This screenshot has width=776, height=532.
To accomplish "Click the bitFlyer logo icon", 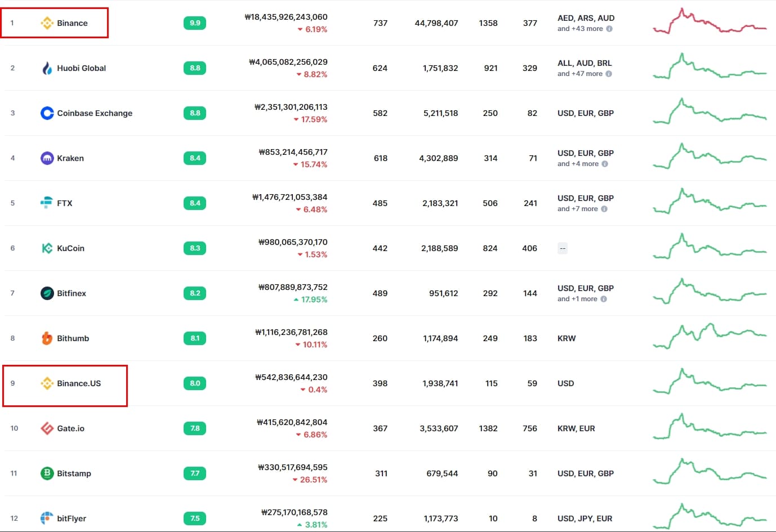I will (47, 518).
